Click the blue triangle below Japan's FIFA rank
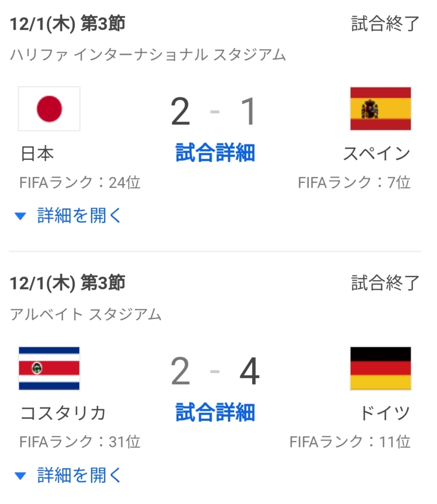Image resolution: width=437 pixels, height=504 pixels. pyautogui.click(x=20, y=216)
